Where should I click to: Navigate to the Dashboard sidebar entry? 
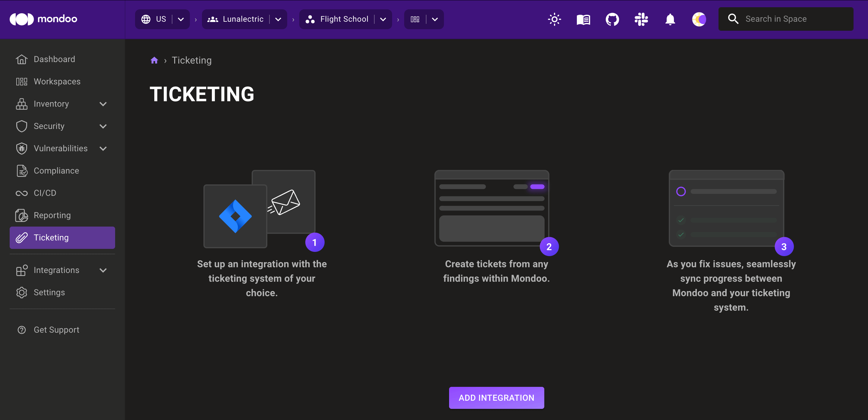coord(54,59)
